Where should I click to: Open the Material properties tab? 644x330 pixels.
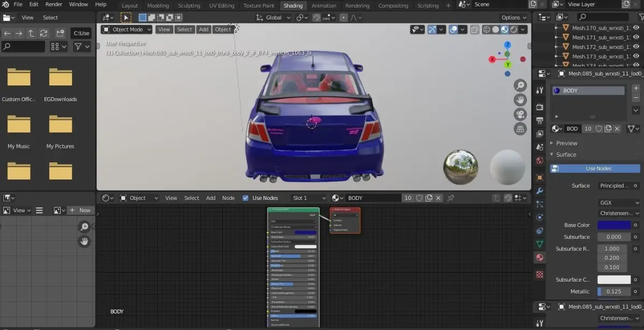tap(540, 257)
